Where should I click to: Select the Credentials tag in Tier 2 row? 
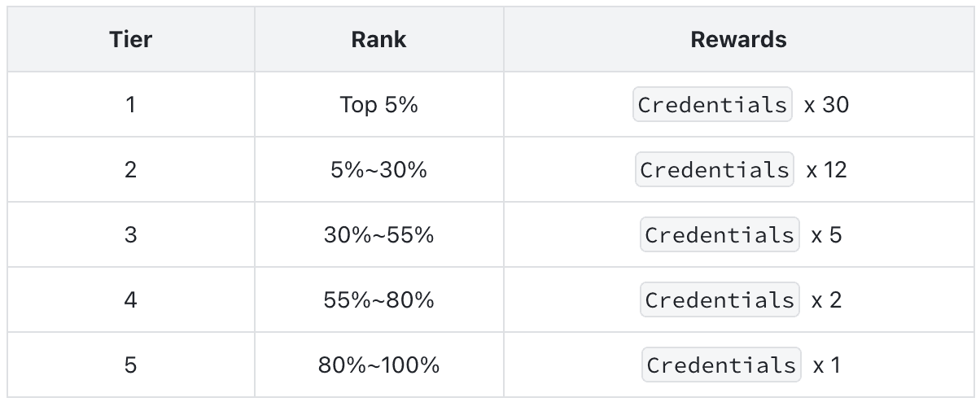pyautogui.click(x=715, y=169)
